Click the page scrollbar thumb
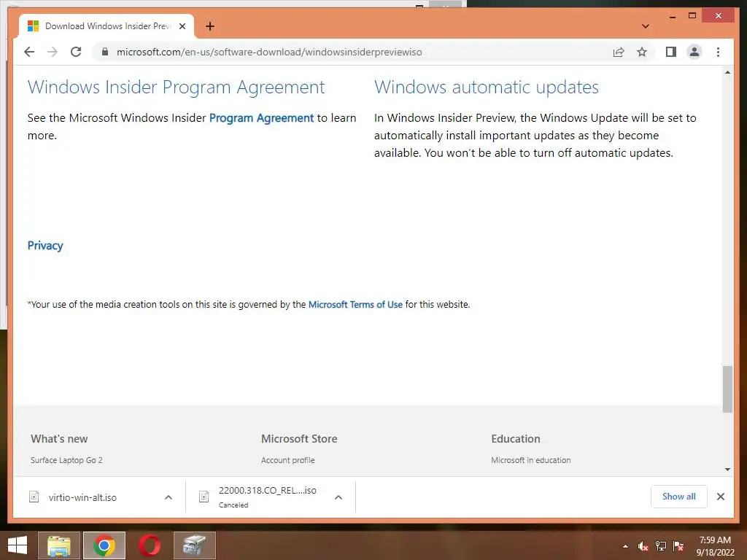 coord(727,389)
